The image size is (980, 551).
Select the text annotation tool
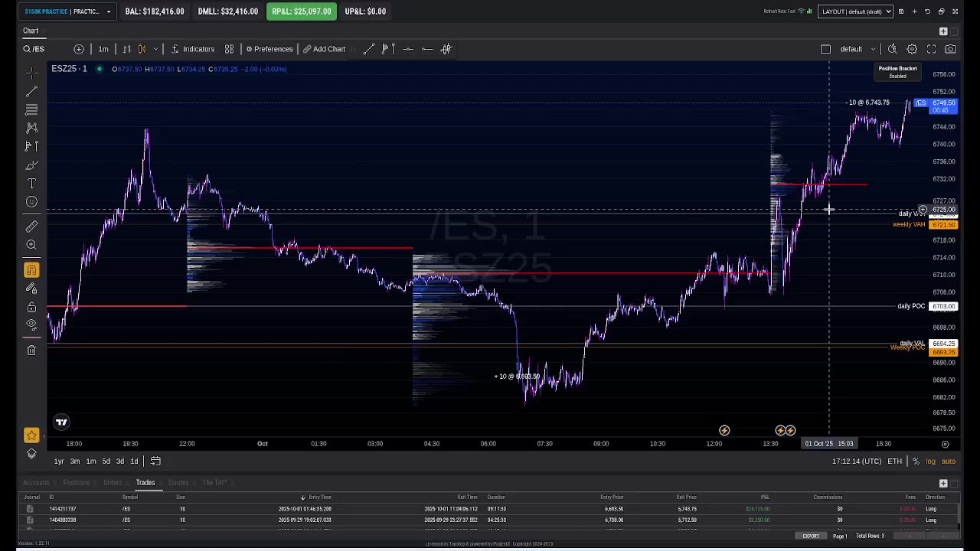(31, 184)
